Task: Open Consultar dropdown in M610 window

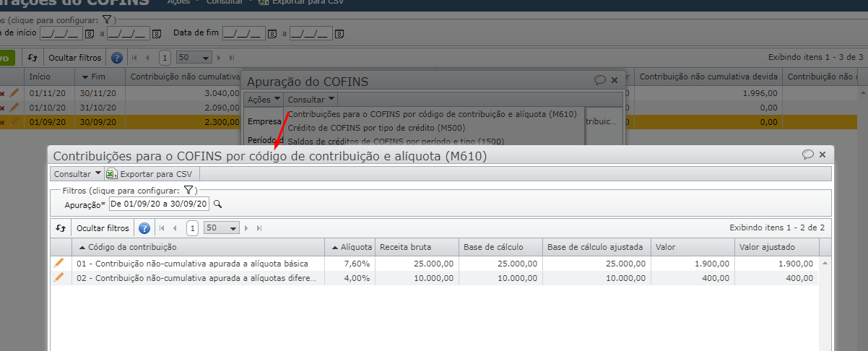Action: [x=77, y=173]
